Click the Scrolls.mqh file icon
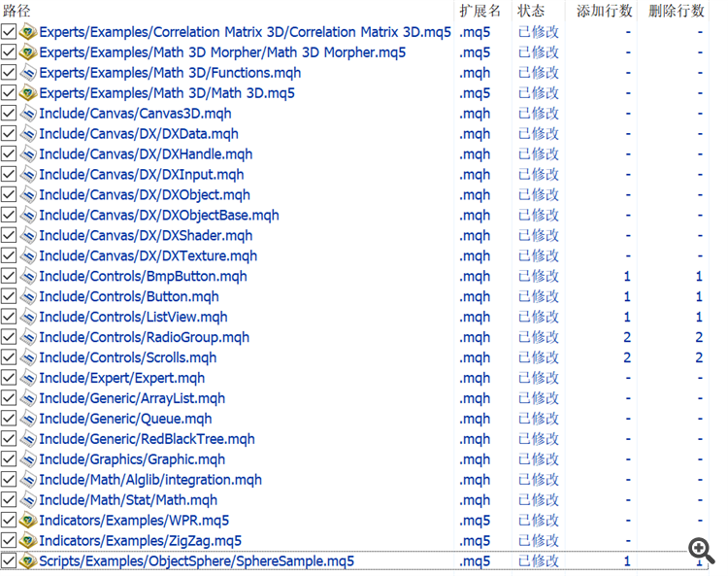 (x=28, y=357)
